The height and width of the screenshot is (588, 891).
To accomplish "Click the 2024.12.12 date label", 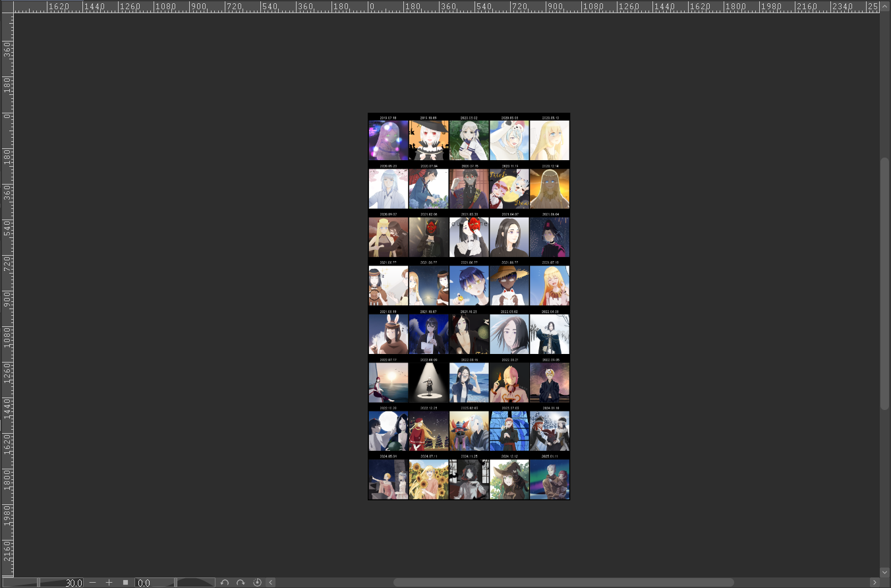I will 509,456.
